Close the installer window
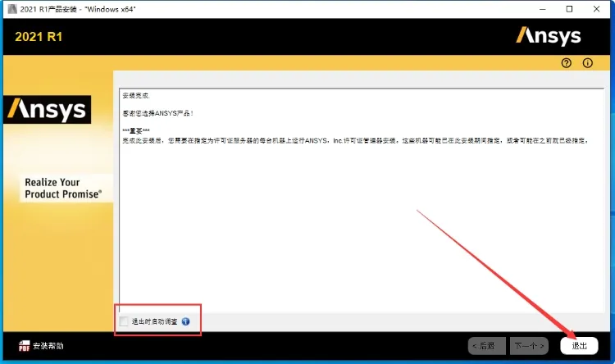Image resolution: width=615 pixels, height=364 pixels. click(596, 9)
